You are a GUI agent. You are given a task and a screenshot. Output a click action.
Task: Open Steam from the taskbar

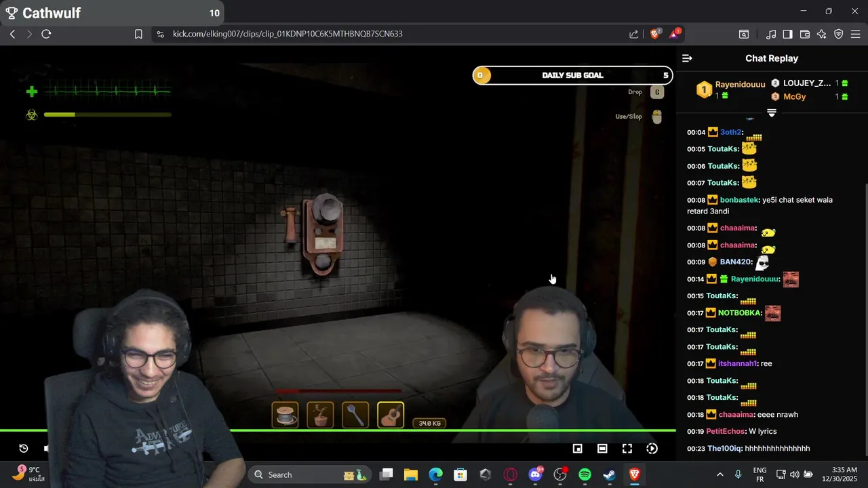point(610,474)
